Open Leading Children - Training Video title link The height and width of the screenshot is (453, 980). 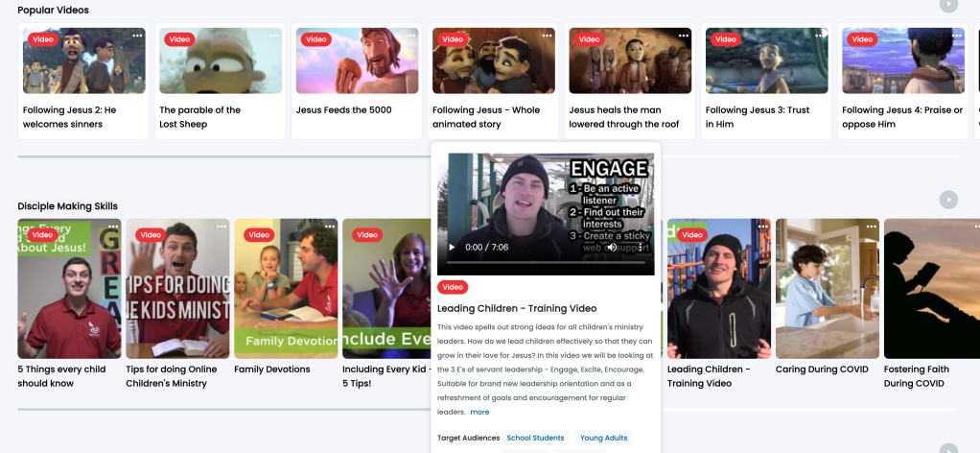tap(517, 308)
